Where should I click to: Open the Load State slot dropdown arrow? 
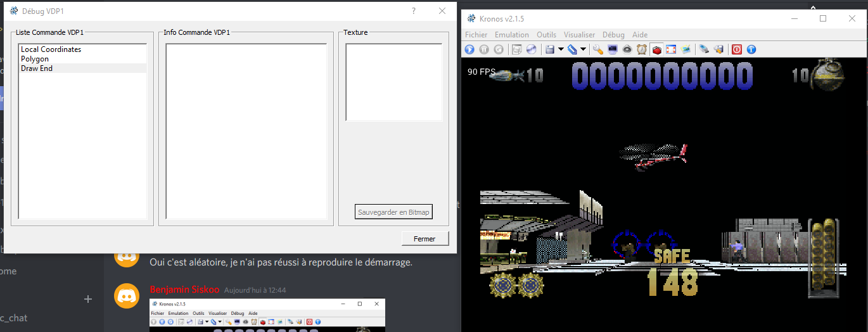pos(583,49)
